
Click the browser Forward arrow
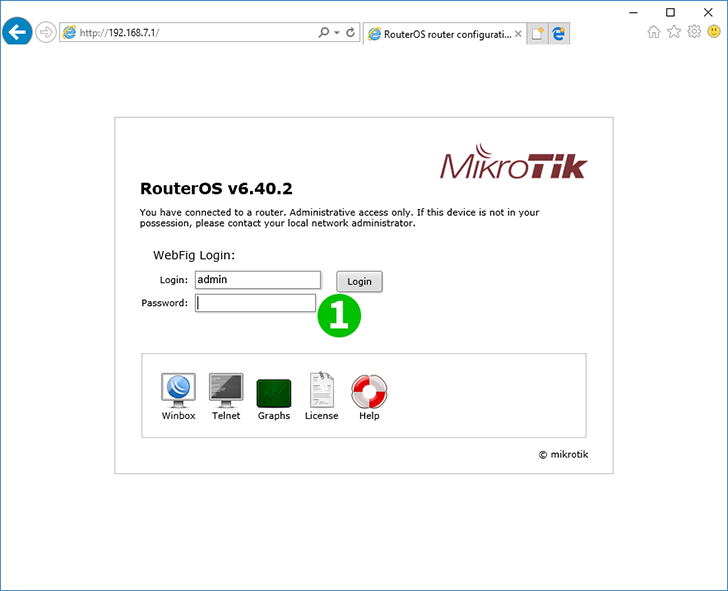coord(46,32)
